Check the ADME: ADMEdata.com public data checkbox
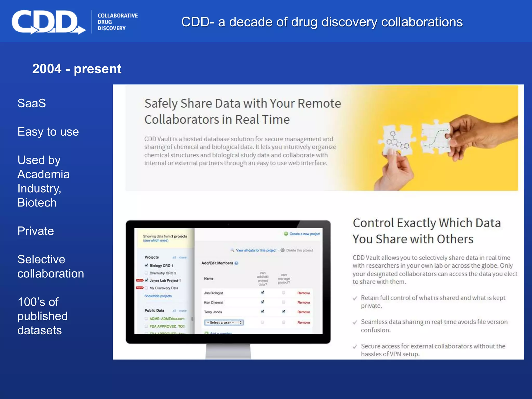This screenshot has width=532, height=399. (x=146, y=319)
